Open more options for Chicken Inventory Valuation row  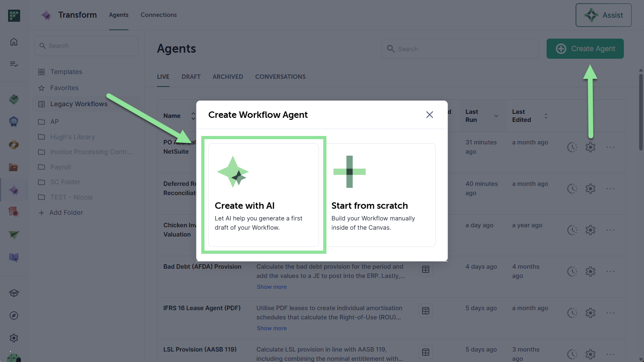[611, 230]
